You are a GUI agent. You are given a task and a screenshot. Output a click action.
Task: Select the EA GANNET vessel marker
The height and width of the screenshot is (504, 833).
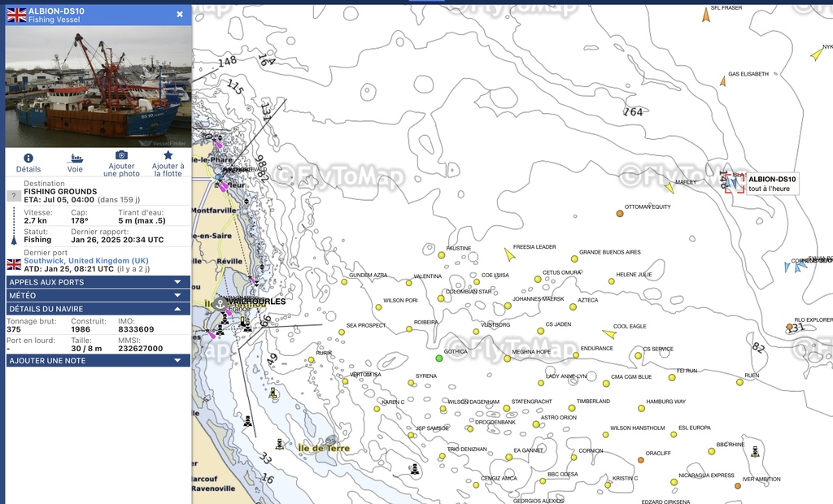(509, 458)
